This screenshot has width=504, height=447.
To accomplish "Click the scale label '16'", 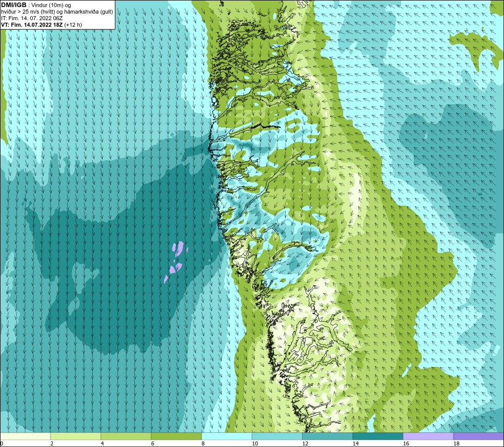I will [x=406, y=443].
